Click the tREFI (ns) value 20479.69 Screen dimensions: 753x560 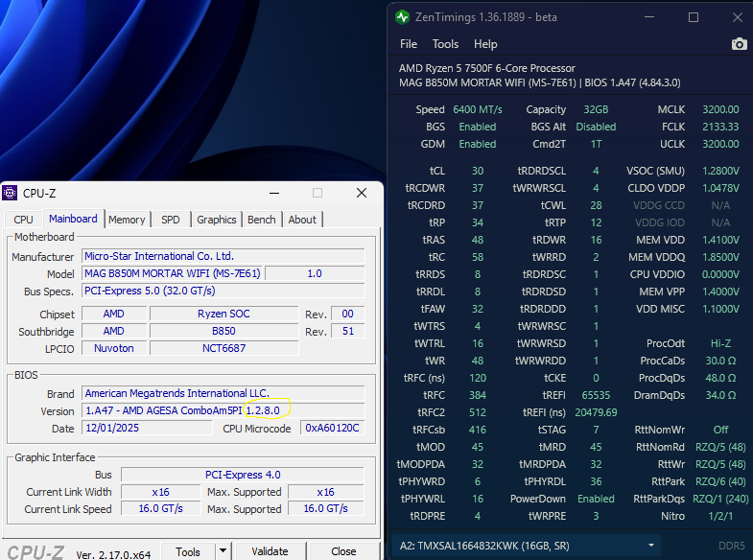pyautogui.click(x=596, y=412)
